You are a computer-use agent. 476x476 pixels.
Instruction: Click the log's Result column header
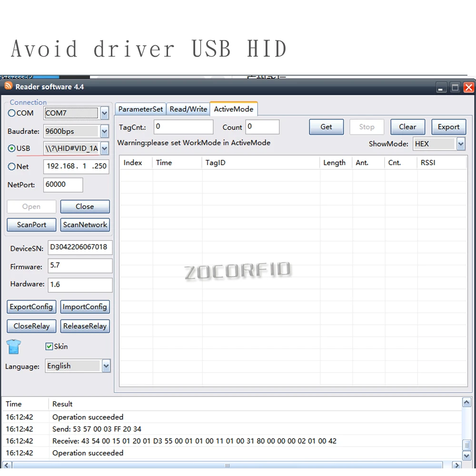point(255,404)
